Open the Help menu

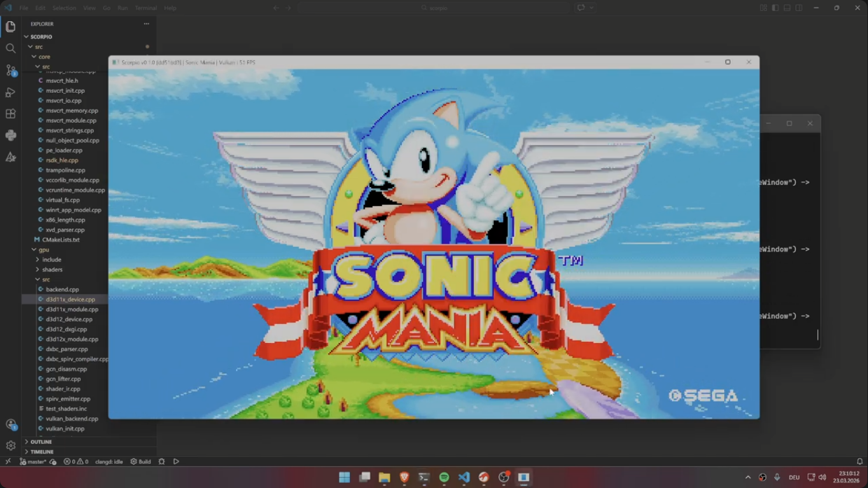click(170, 8)
